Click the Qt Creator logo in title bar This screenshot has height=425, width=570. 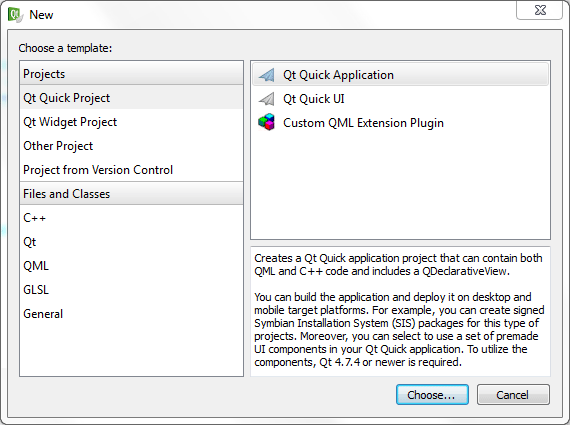[15, 15]
